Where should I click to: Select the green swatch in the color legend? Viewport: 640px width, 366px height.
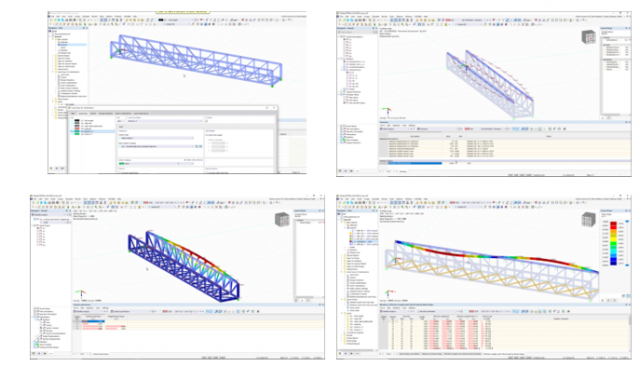point(613,244)
